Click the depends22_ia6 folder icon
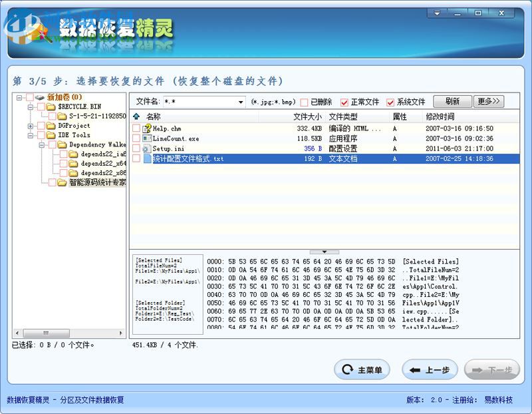Viewport: 532px width, 414px height. [73, 154]
